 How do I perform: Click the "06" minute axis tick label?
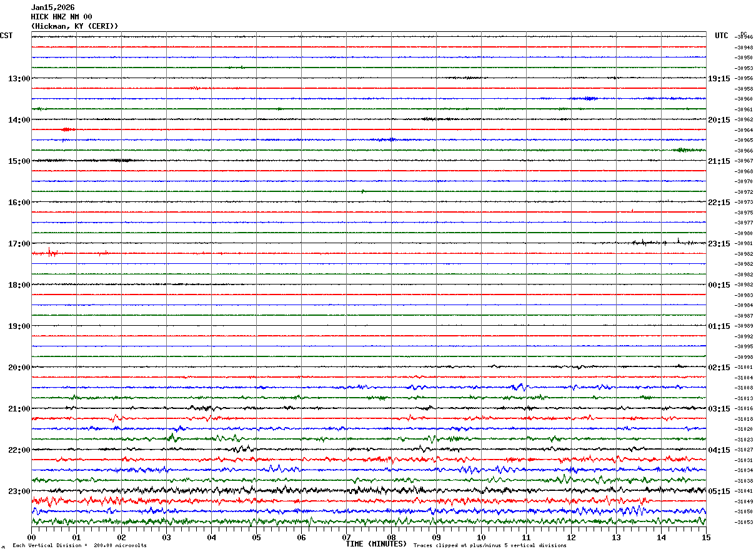pos(301,537)
